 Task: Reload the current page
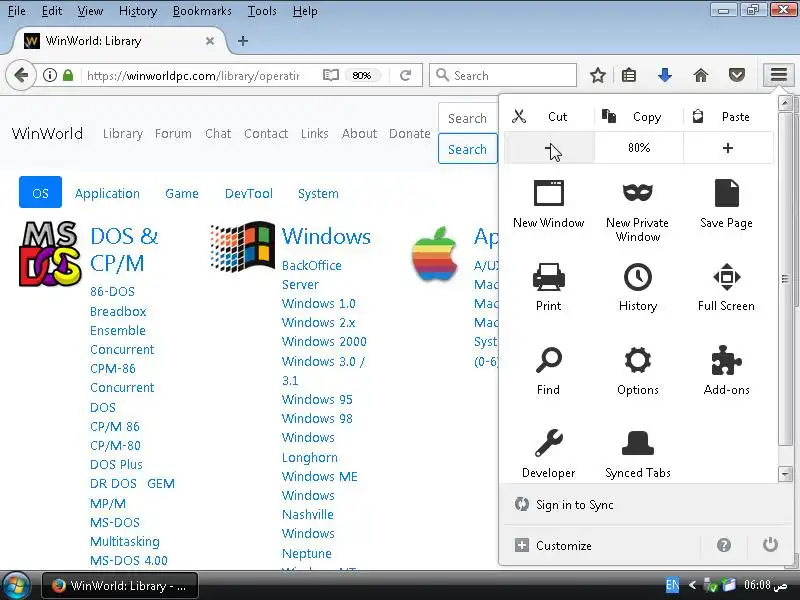click(x=406, y=76)
